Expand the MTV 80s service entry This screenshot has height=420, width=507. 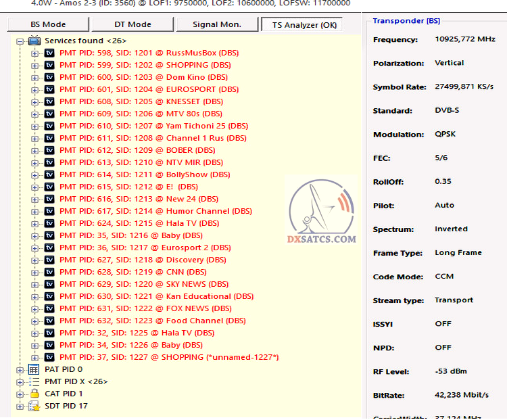tap(35, 114)
